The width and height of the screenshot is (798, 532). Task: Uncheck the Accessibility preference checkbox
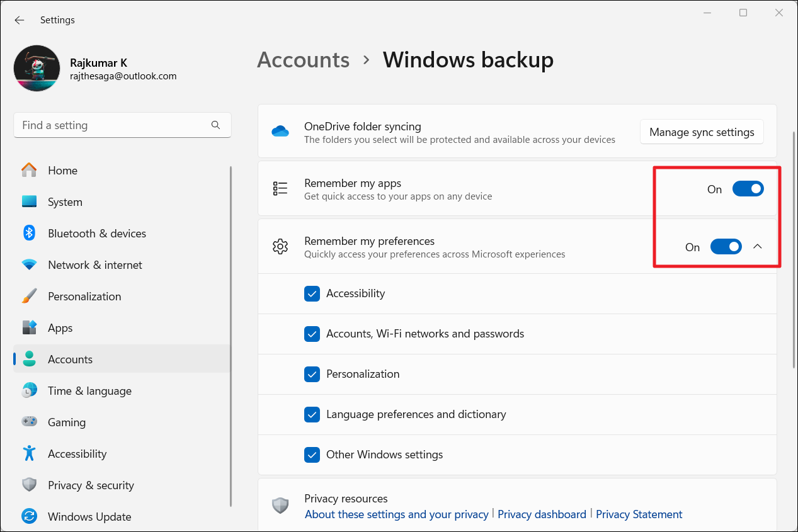312,293
